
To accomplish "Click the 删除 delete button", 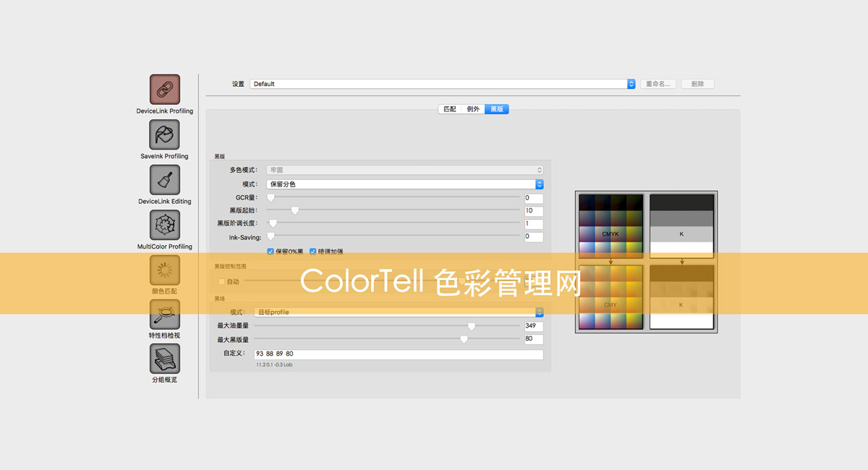I will 697,83.
